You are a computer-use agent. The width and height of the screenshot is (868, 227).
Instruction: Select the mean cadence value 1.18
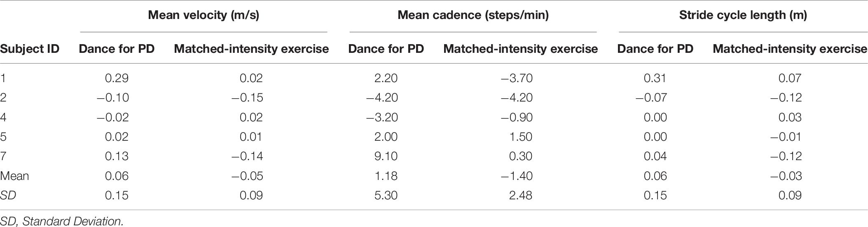386,176
